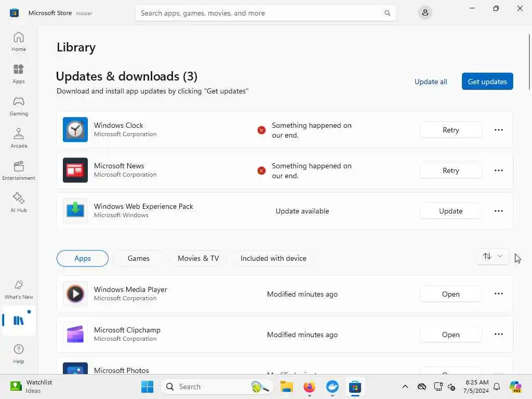Click the Microsoft News app icon
Screen dimensions: 532x399
(x=75, y=170)
